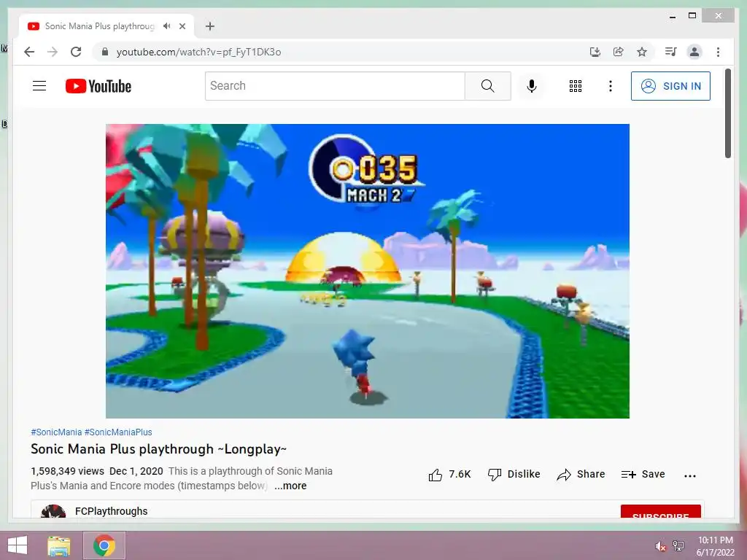Image resolution: width=747 pixels, height=560 pixels.
Task: Click the Share button under video
Action: [581, 474]
